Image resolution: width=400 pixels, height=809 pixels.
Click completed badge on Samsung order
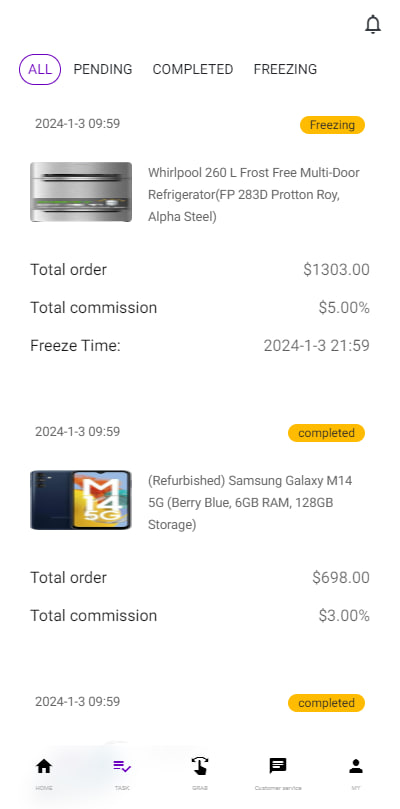[326, 433]
